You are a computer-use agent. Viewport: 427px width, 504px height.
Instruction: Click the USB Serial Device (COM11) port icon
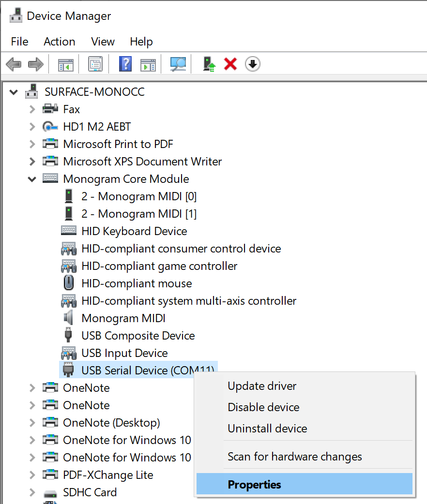[68, 370]
